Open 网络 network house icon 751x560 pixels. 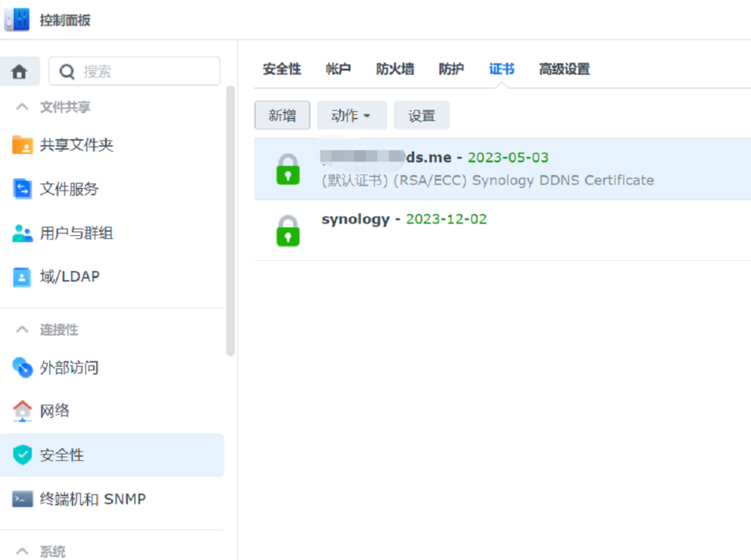pos(23,410)
